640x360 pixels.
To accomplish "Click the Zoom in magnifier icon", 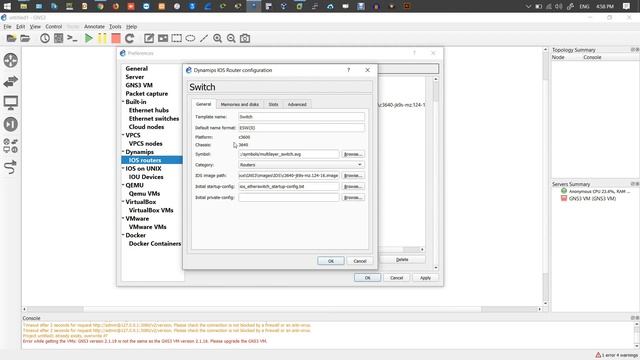I will click(x=218, y=38).
